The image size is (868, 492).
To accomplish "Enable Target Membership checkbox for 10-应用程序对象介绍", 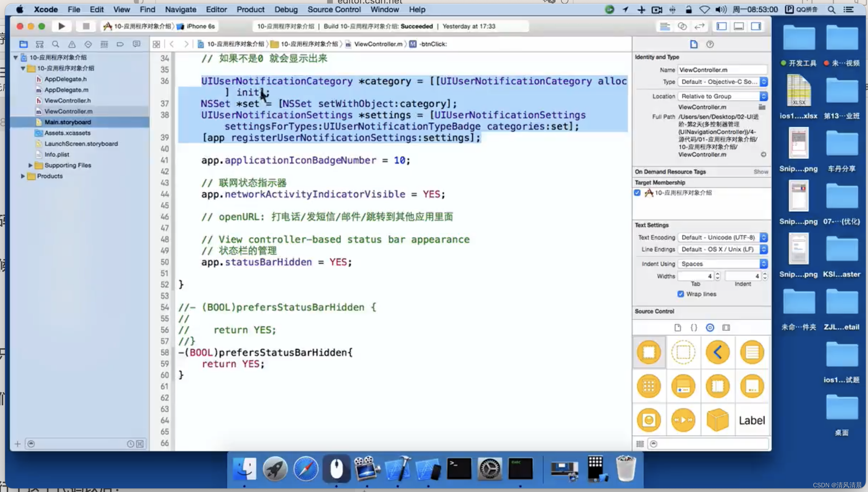I will (637, 192).
